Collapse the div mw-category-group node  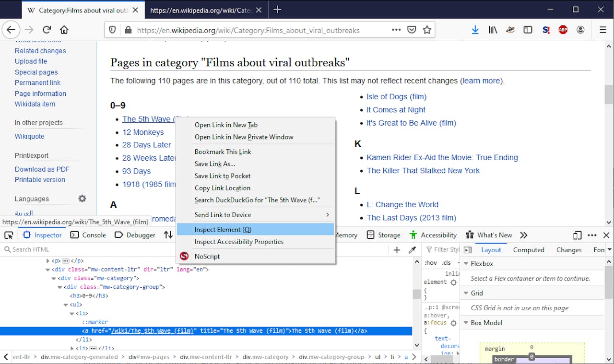pos(60,287)
